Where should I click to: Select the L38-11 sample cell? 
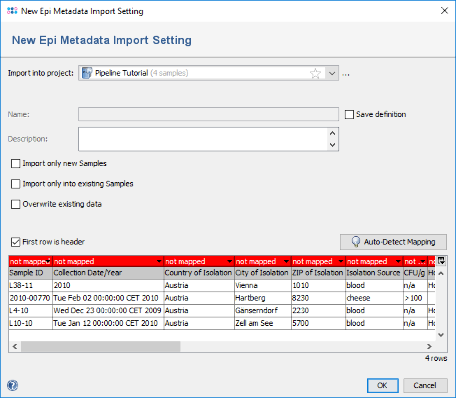tap(31, 286)
